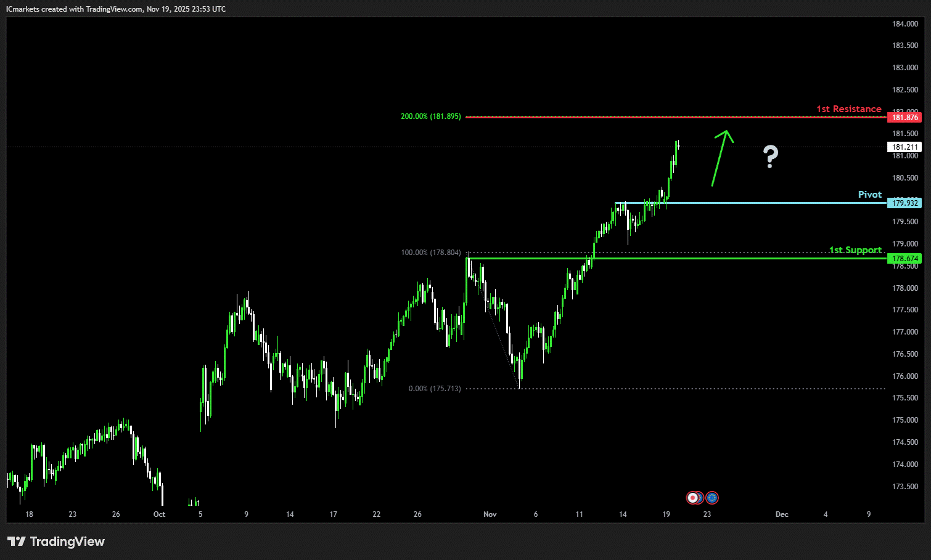Screen dimensions: 931x560
Task: Click the Dec label on time axis
Action: tap(782, 514)
